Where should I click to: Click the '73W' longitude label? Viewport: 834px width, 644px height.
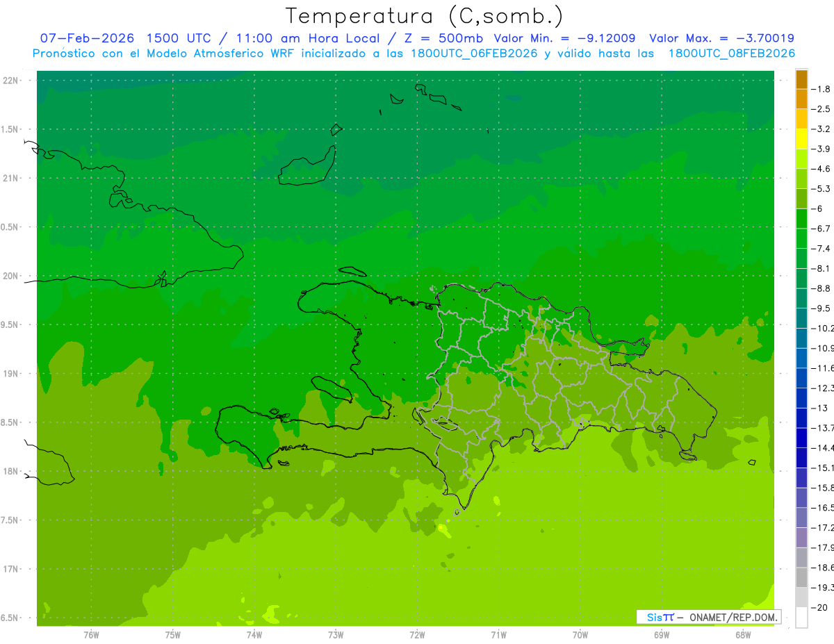coord(336,635)
